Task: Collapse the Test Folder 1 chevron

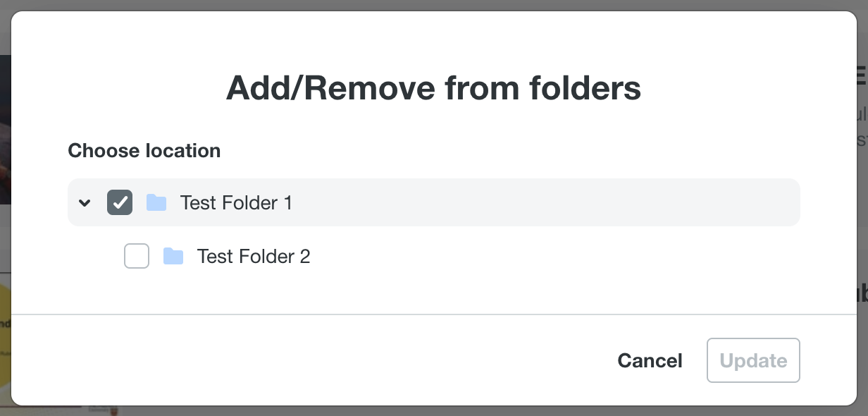Action: [85, 203]
